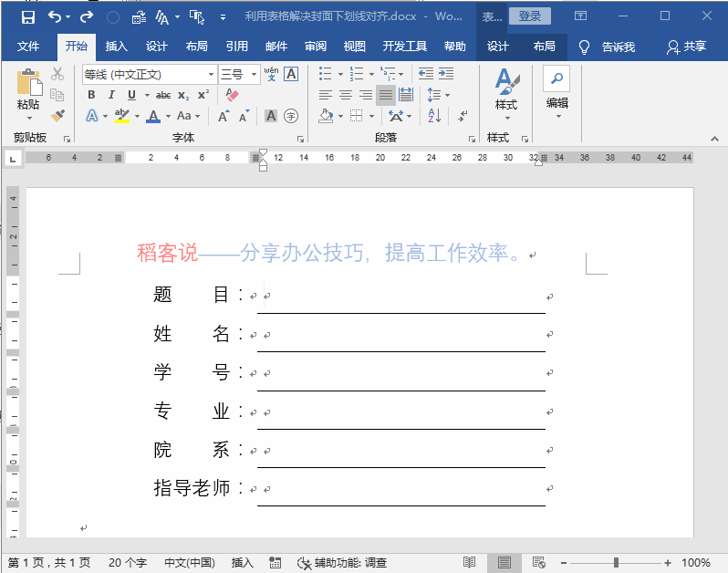This screenshot has width=728, height=573.
Task: Activate the Format Painter brush
Action: coord(58,116)
